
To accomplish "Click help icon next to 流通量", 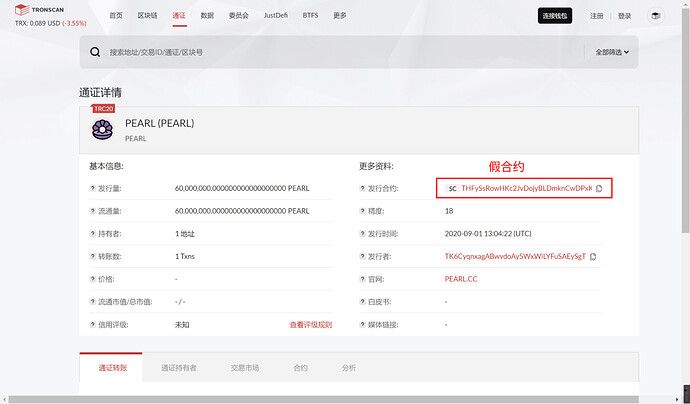I will coord(92,211).
